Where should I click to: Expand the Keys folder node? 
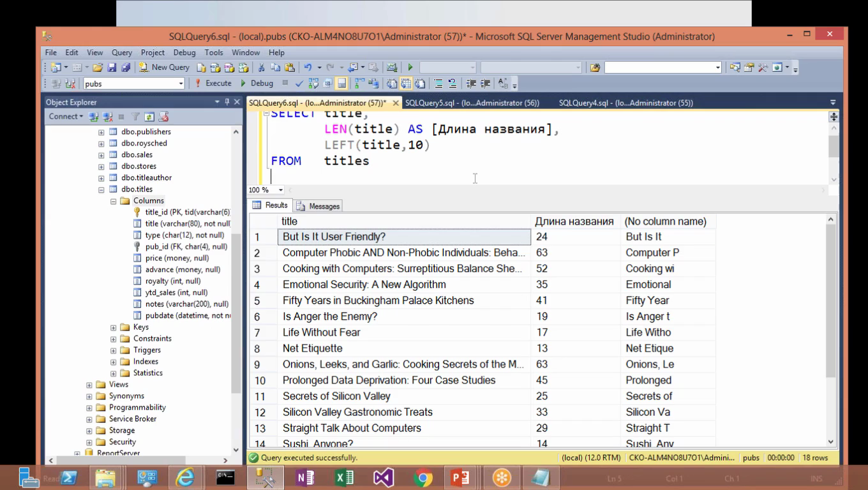113,327
